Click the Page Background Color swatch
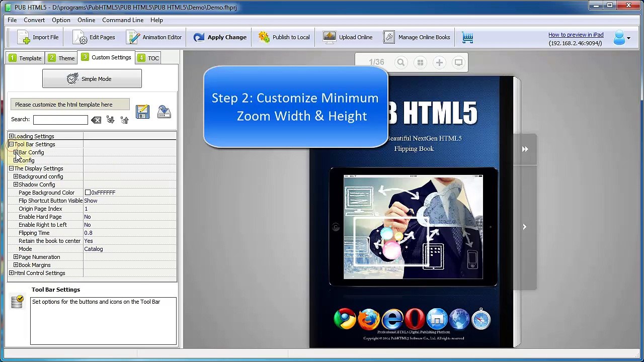 coord(88,193)
